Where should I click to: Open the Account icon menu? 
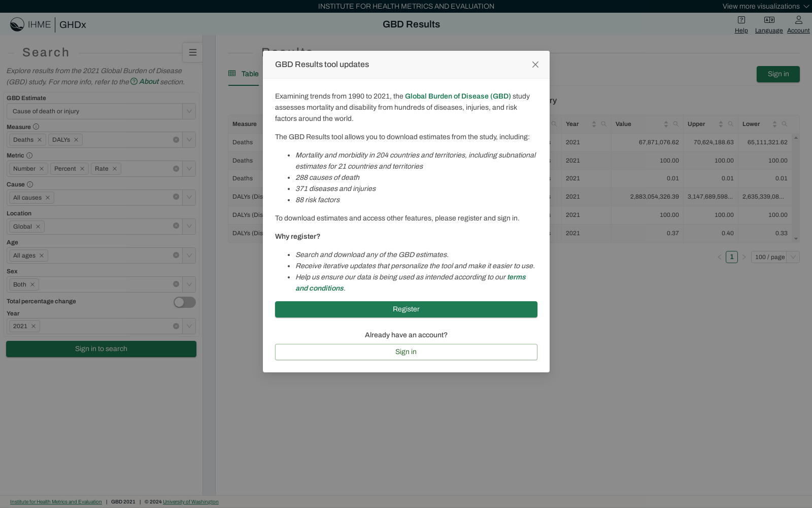coord(798,20)
